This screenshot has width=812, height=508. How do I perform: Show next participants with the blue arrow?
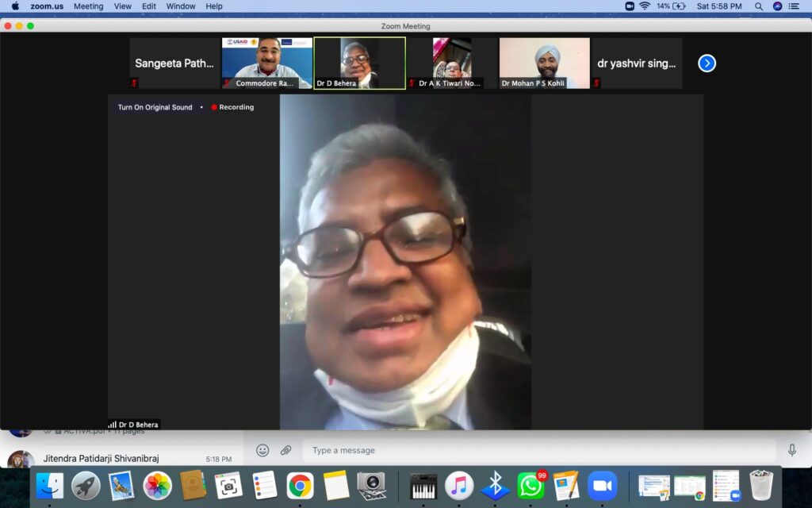pyautogui.click(x=707, y=63)
